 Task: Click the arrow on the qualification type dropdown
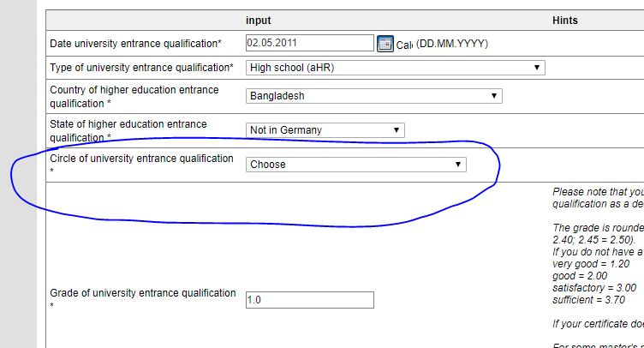point(537,68)
